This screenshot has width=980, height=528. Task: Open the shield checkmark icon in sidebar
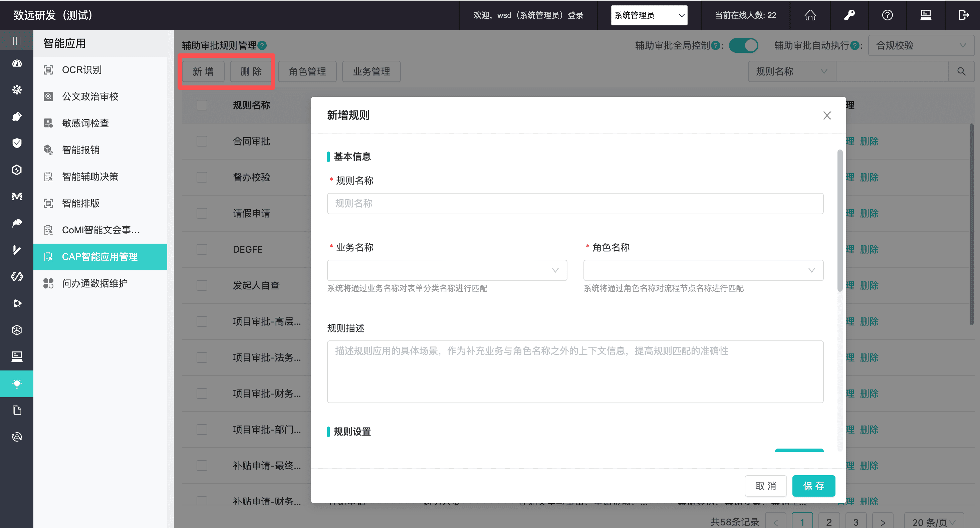pyautogui.click(x=17, y=143)
